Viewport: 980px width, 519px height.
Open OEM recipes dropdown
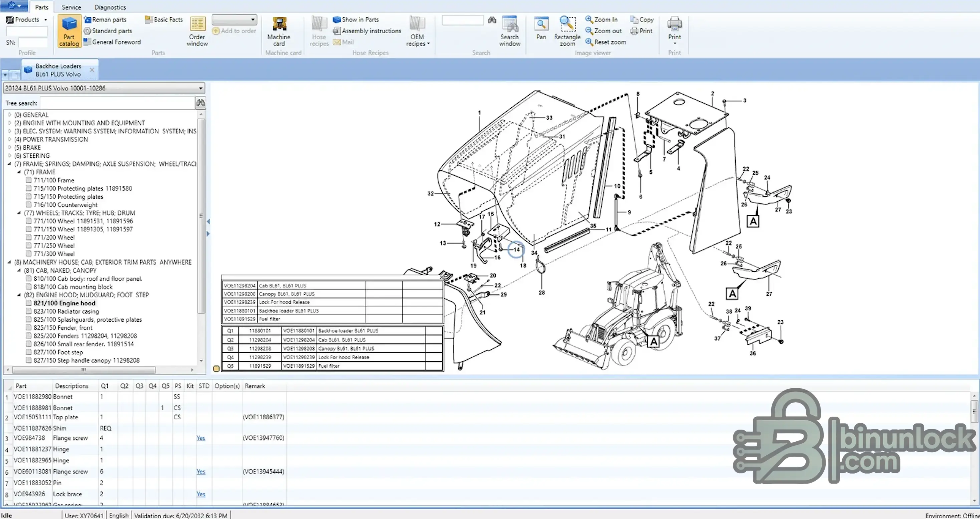417,31
